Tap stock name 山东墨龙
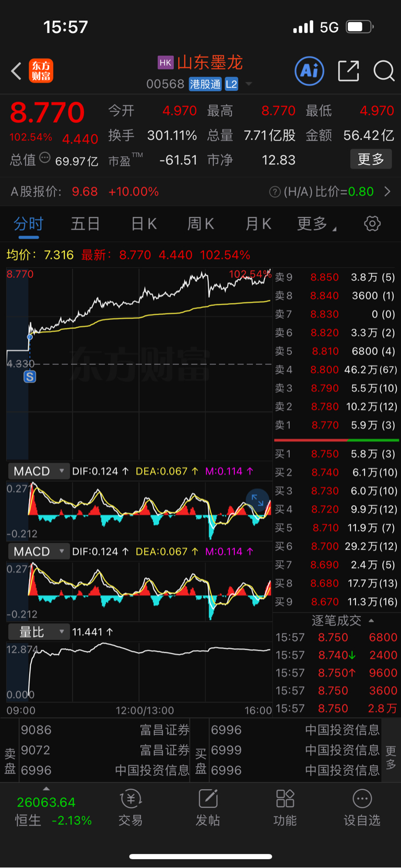This screenshot has height=868, width=401. [x=210, y=63]
